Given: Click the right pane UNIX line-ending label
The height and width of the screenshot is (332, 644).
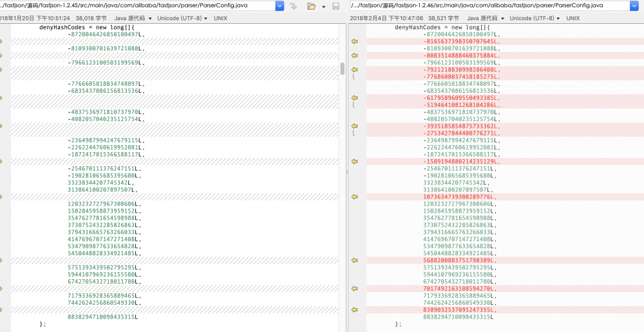Looking at the screenshot, I should 573,18.
